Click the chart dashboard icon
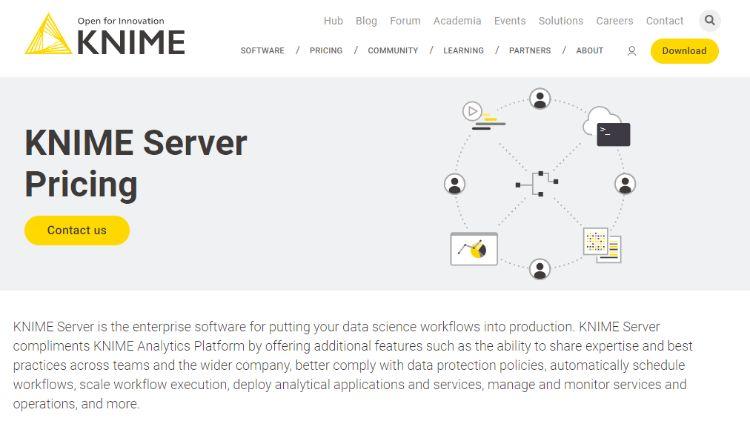 [473, 249]
